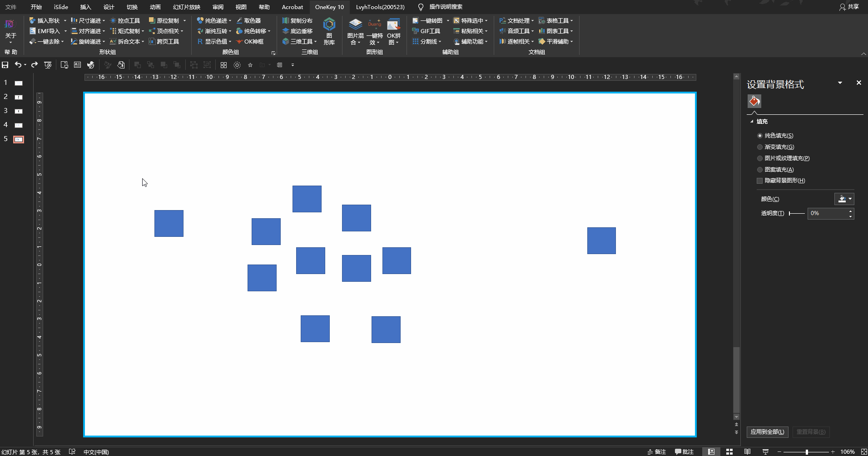Click the OK神框 tool
Viewport: 868px width, 456px height.
point(250,41)
